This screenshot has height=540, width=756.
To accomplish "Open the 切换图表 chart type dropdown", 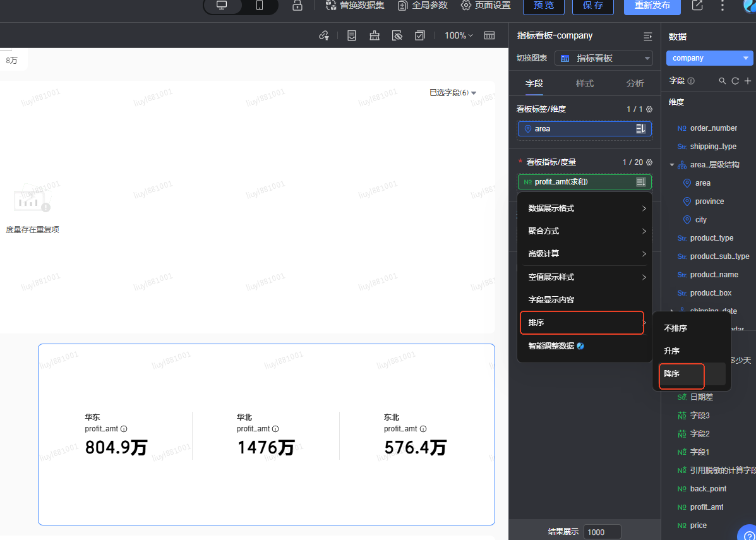I will pos(604,58).
